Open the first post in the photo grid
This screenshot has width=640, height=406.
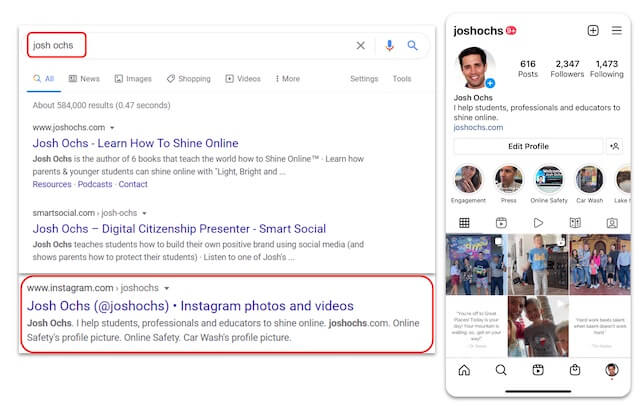[x=476, y=264]
